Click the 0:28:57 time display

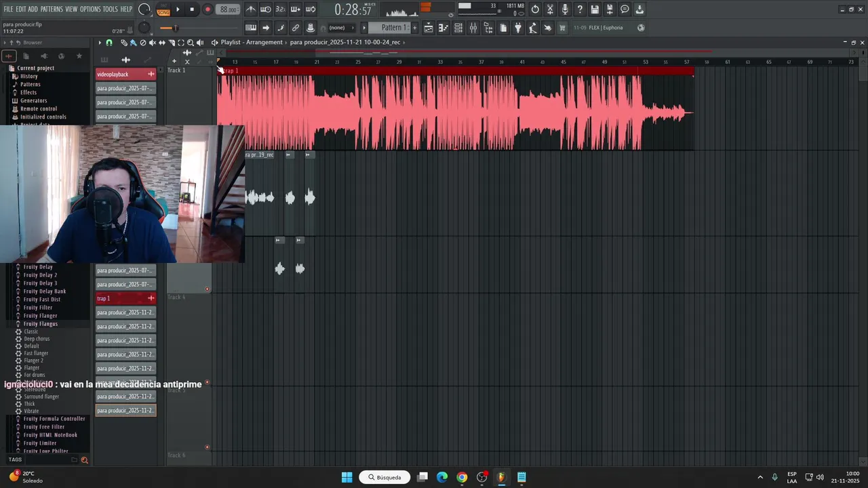[353, 10]
